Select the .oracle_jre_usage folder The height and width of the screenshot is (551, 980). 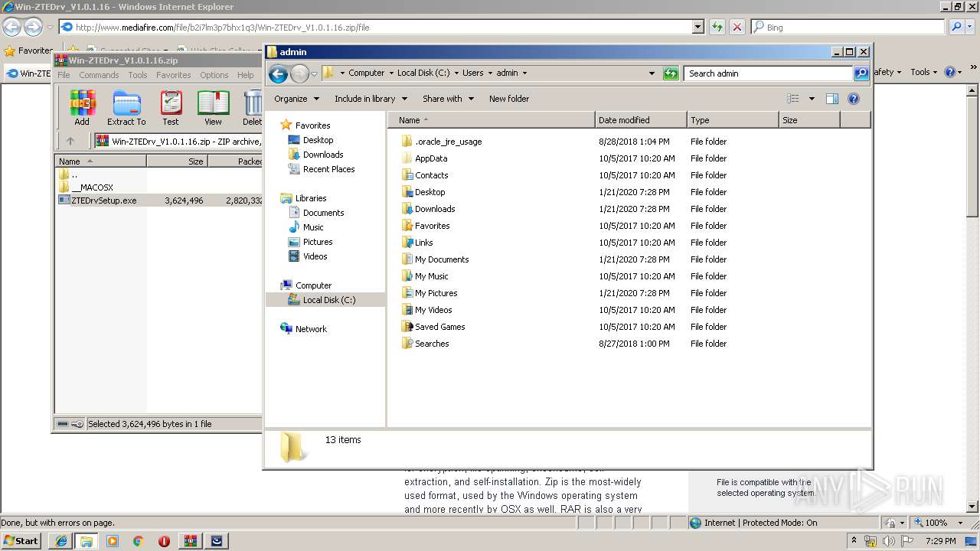[x=448, y=142]
